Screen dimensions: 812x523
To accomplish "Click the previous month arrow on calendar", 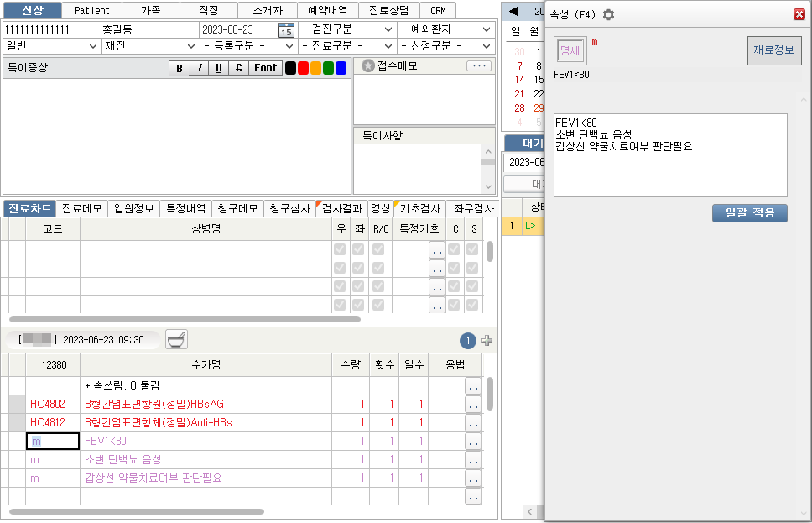I will (513, 11).
